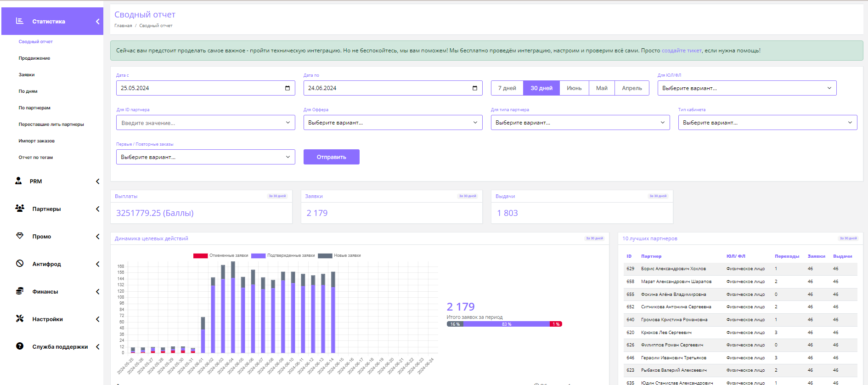This screenshot has width=868, height=385.
Task: Click the Статистика chart icon in sidebar
Action: coord(20,21)
